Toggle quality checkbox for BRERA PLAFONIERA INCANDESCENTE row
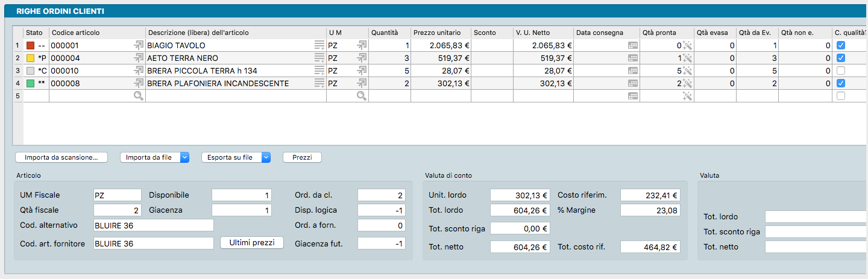 click(840, 83)
